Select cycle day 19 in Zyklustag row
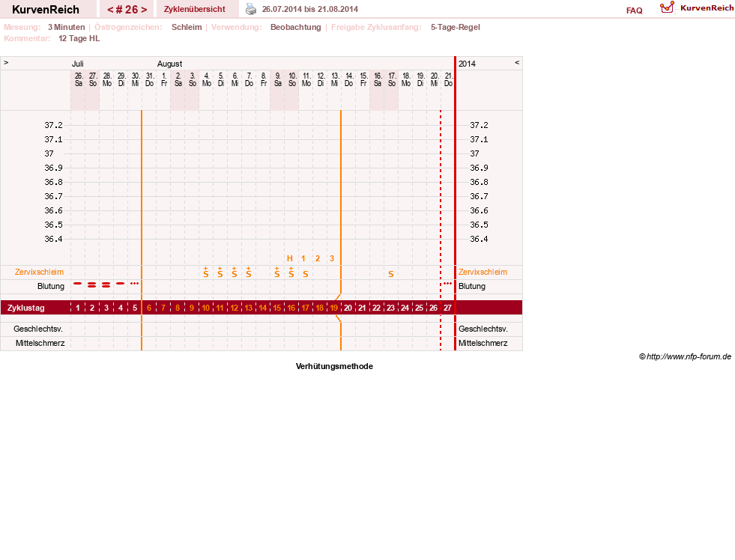The width and height of the screenshot is (735, 560). 333,308
